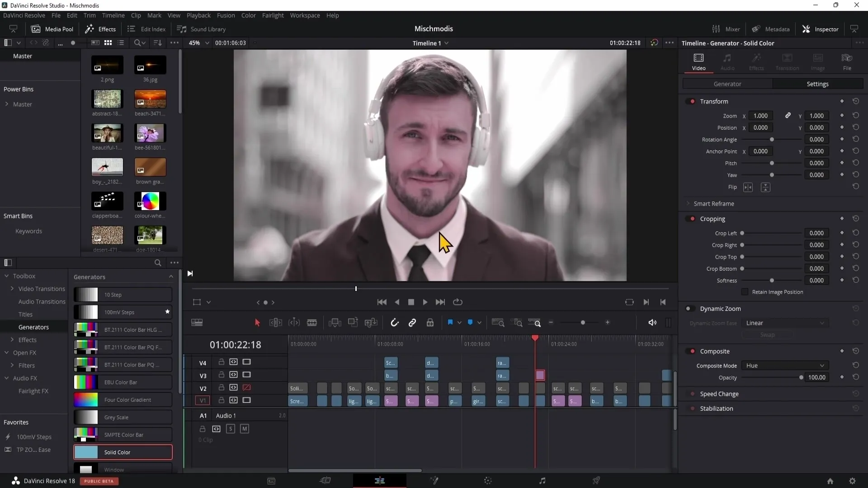Toggle A1 Audio track Mute button
Viewport: 868px width, 488px height.
(x=245, y=429)
